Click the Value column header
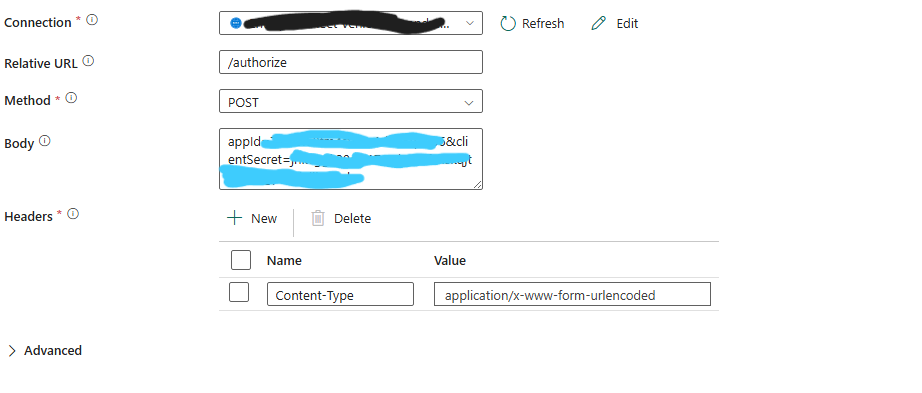The width and height of the screenshot is (922, 393). [450, 261]
